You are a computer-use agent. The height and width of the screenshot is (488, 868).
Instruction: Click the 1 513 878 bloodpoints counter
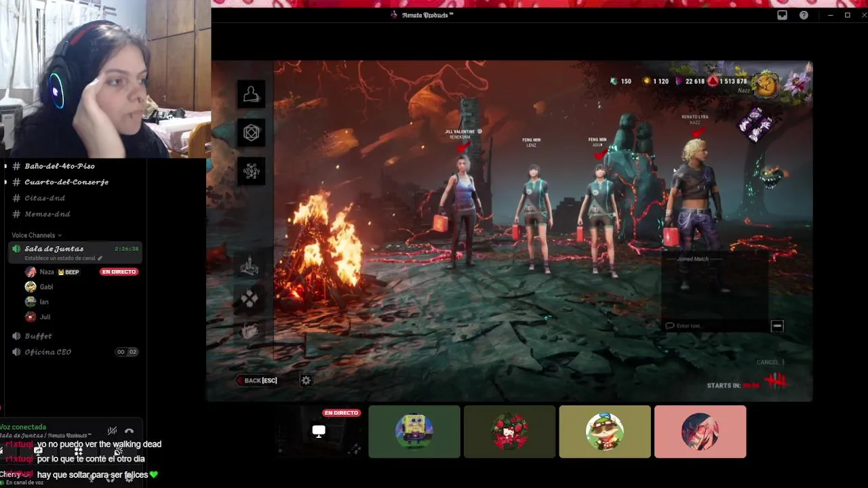728,81
